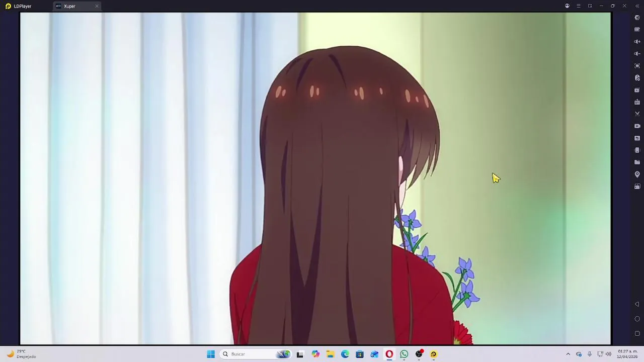
Task: Click the microphone tray icon
Action: [x=590, y=354]
